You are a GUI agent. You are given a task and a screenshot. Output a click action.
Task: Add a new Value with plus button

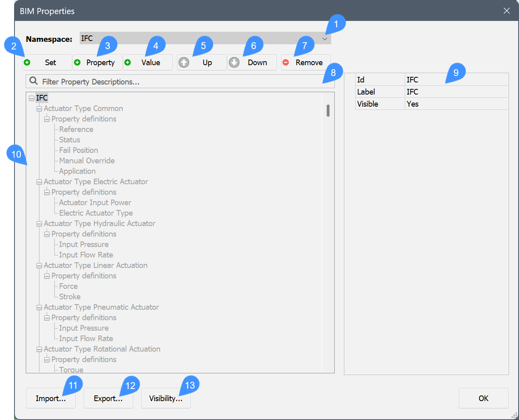coord(148,62)
